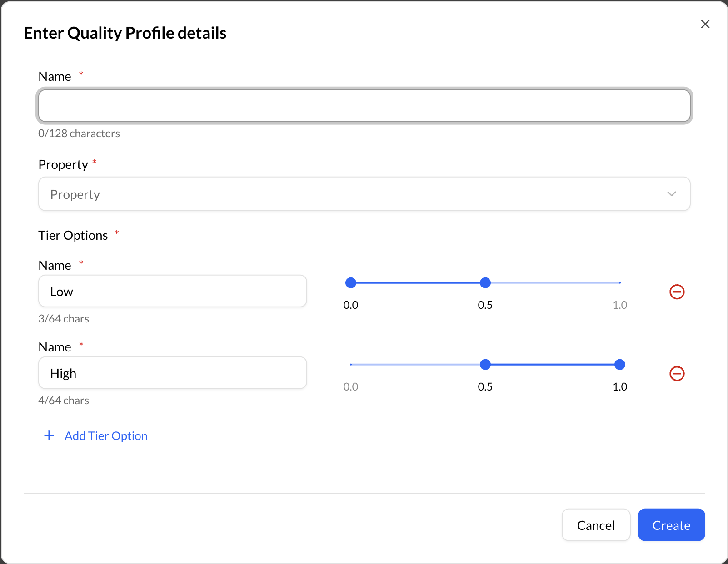Viewport: 728px width, 564px height.
Task: Click Add Tier Option
Action: point(105,435)
